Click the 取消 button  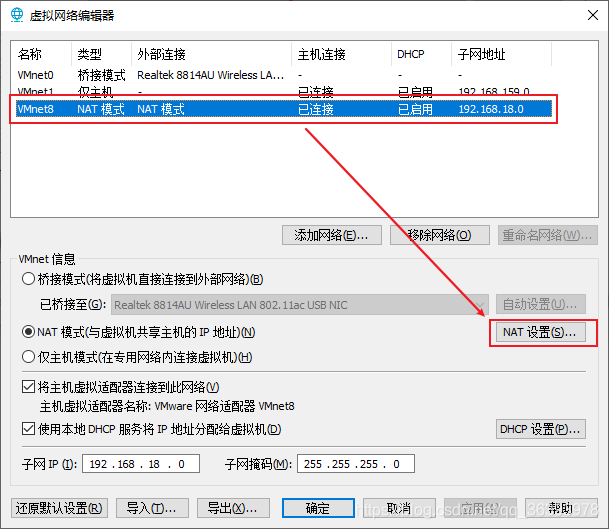399,508
